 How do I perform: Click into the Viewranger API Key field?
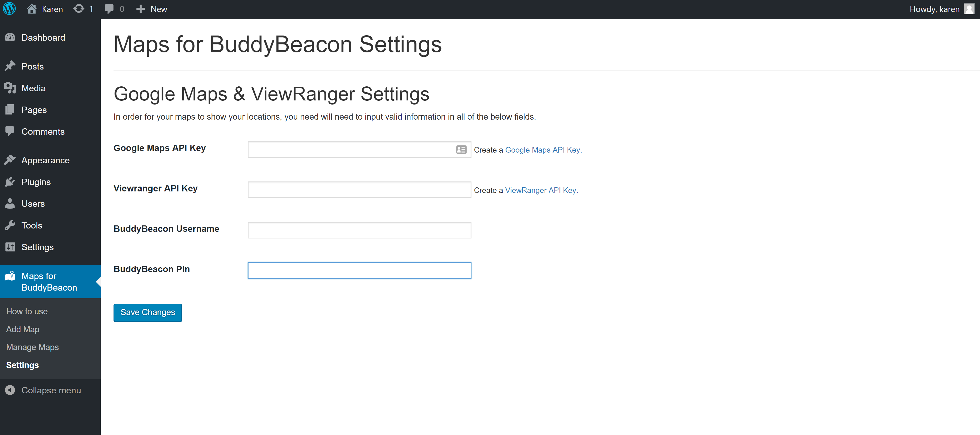(x=359, y=190)
